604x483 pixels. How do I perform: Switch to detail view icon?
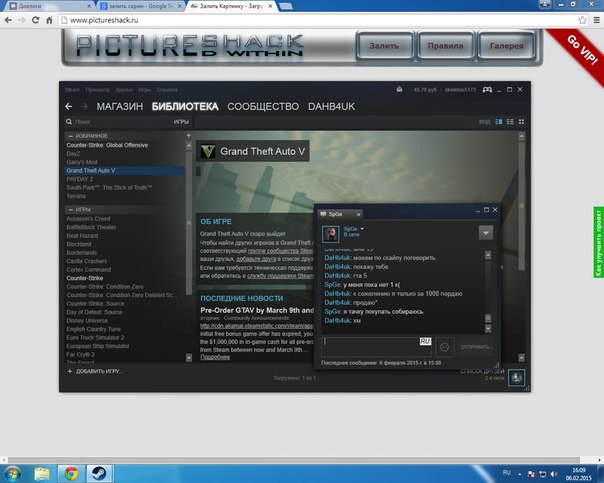click(498, 122)
